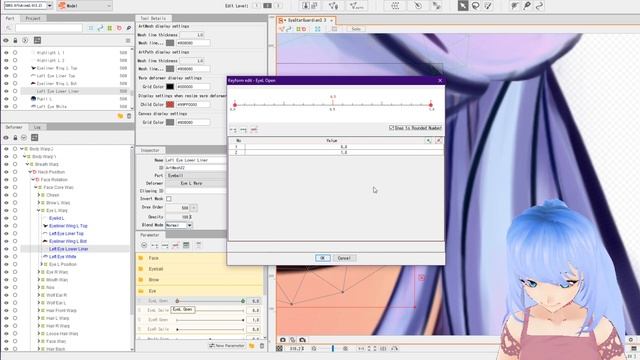Screen dimensions: 640x360
Task: Toggle Invert Mask checkbox in Inspector
Action: [x=169, y=199]
